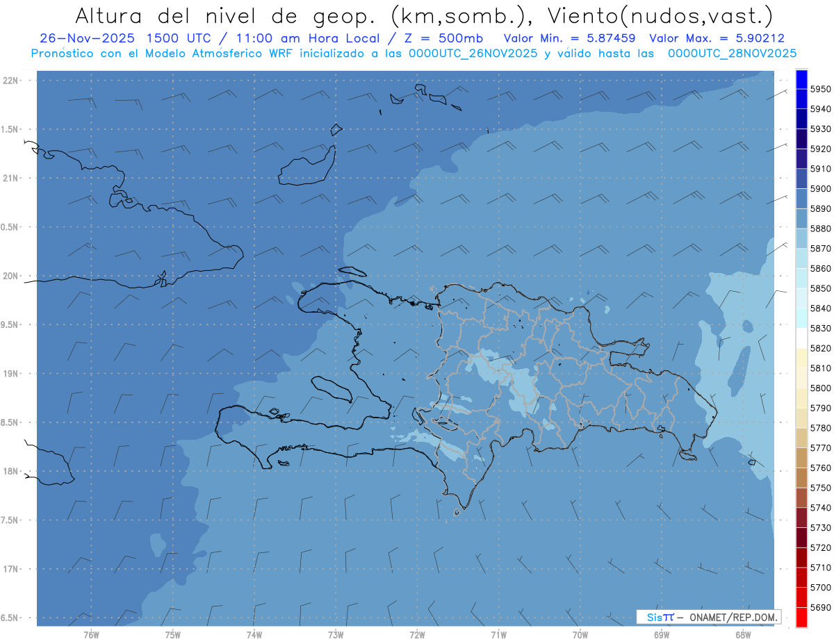Image resolution: width=834 pixels, height=644 pixels.
Task: Click the '22N' latitude label
Action: click(x=11, y=80)
